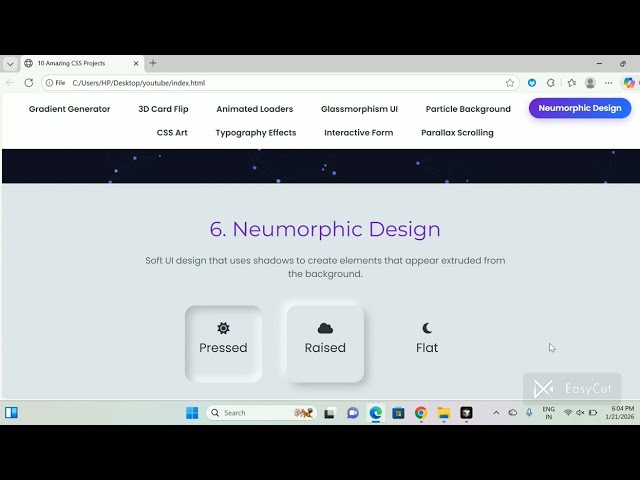Open the Copilot sidebar icon

coord(629,83)
